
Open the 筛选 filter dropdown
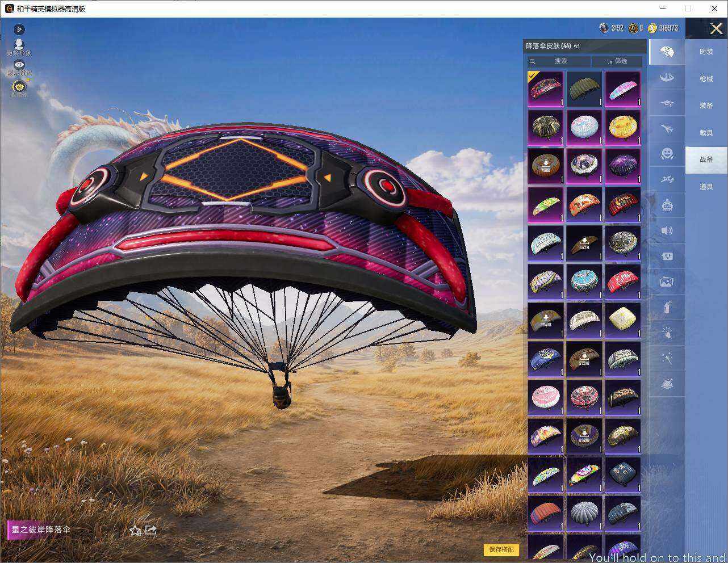tap(617, 61)
